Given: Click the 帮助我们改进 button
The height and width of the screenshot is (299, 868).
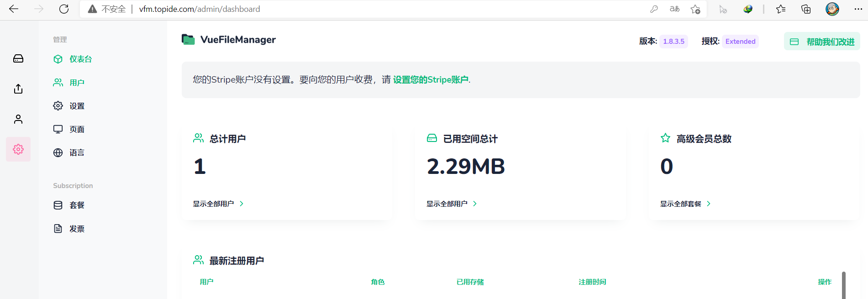Looking at the screenshot, I should click(x=822, y=42).
